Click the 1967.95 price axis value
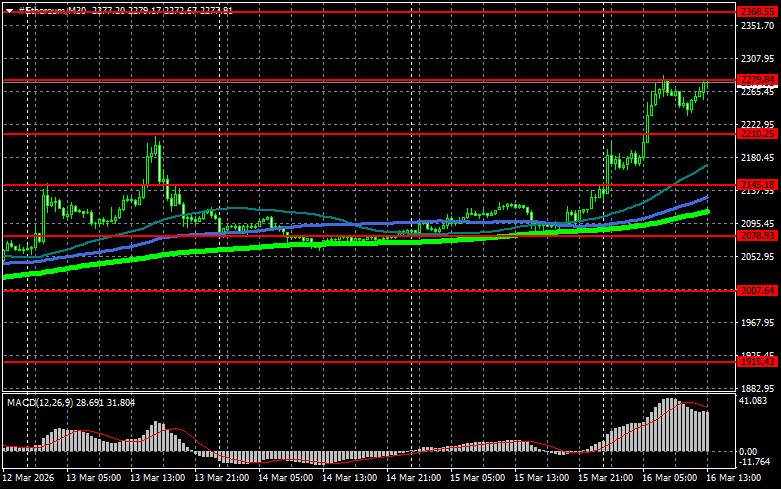Image resolution: width=781 pixels, height=489 pixels. pos(758,322)
